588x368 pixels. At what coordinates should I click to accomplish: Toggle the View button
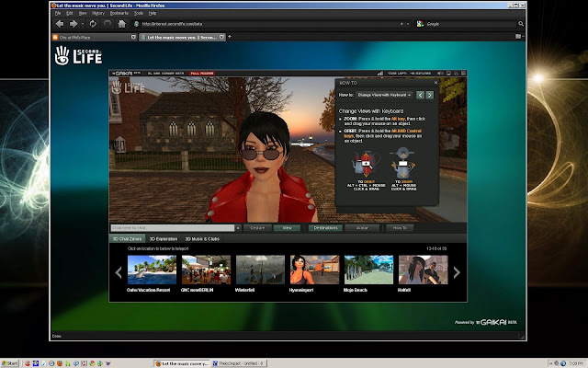(287, 228)
